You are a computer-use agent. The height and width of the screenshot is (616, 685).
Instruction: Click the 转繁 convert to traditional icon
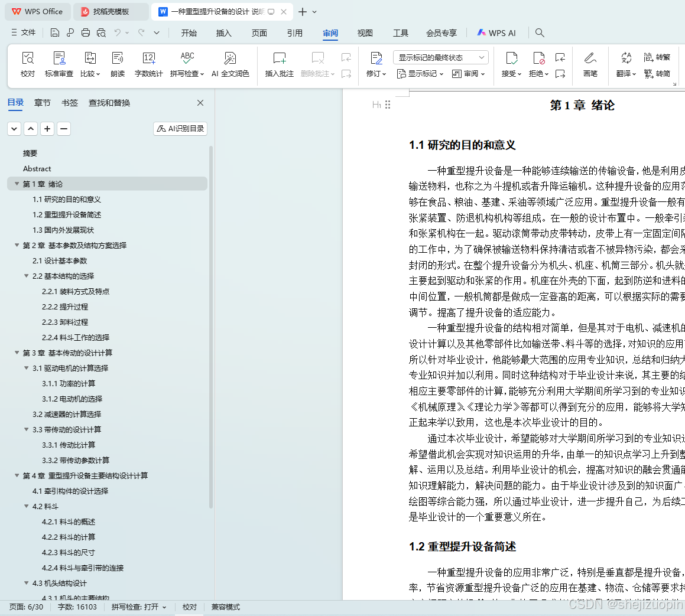(657, 57)
